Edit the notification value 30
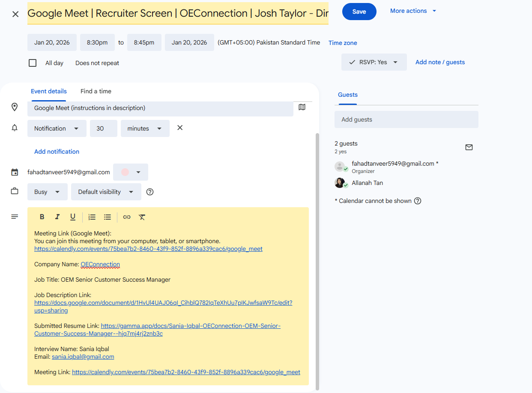 click(x=104, y=128)
